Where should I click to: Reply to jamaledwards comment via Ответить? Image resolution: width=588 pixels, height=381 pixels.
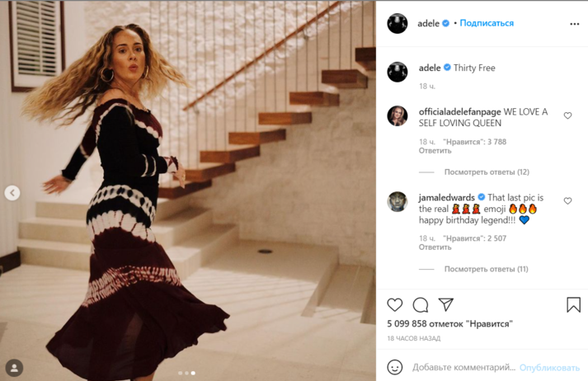point(435,247)
